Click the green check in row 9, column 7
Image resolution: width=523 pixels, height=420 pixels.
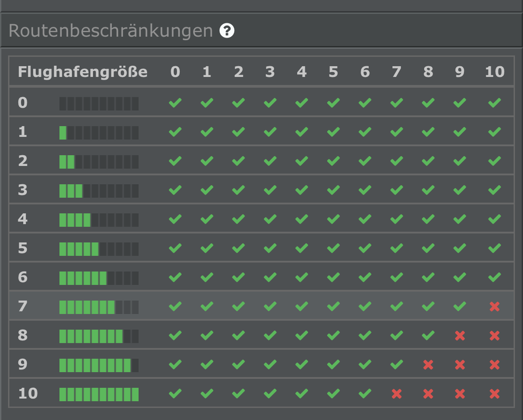[396, 365]
